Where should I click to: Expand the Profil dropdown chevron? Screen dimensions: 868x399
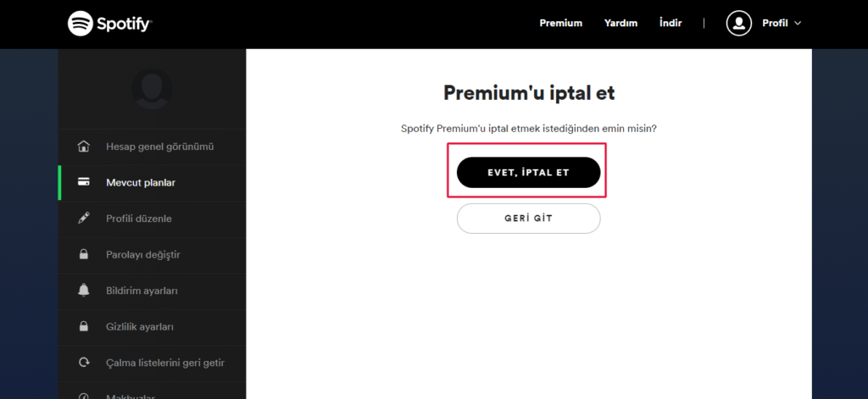click(x=798, y=23)
